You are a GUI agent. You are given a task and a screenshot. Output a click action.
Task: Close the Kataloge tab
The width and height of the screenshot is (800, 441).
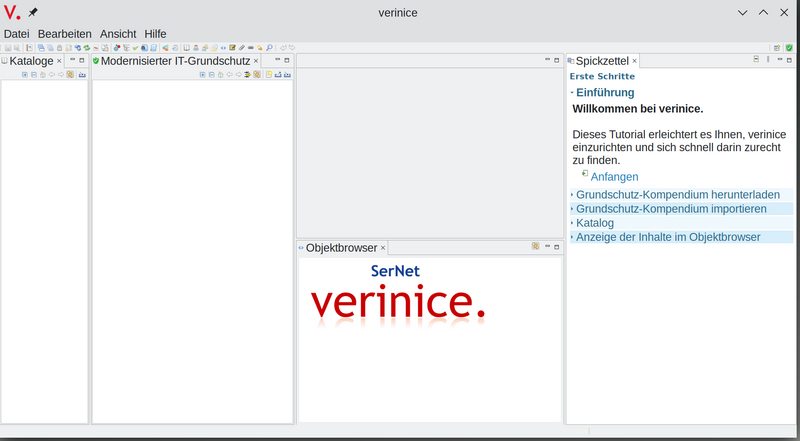coord(59,61)
